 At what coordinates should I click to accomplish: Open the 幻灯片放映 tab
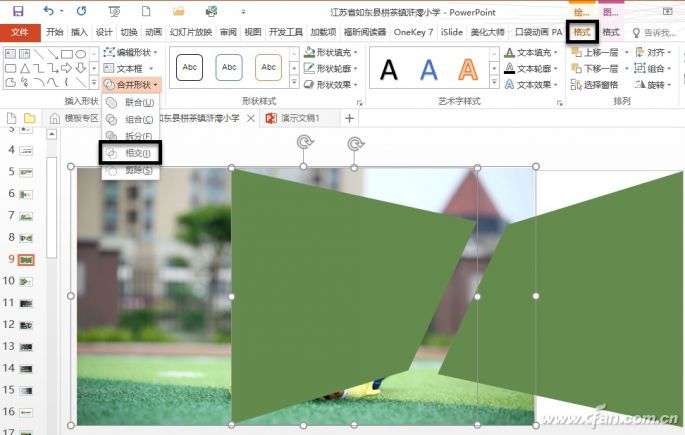coord(191,32)
